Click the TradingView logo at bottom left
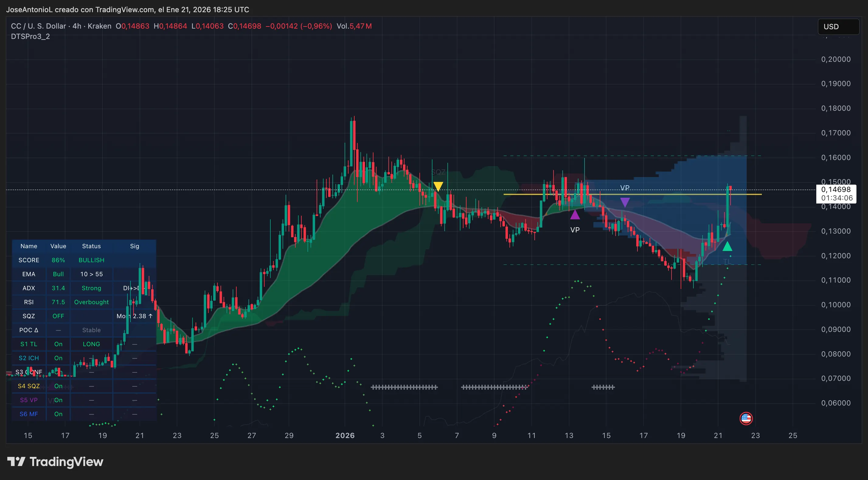 (55, 461)
